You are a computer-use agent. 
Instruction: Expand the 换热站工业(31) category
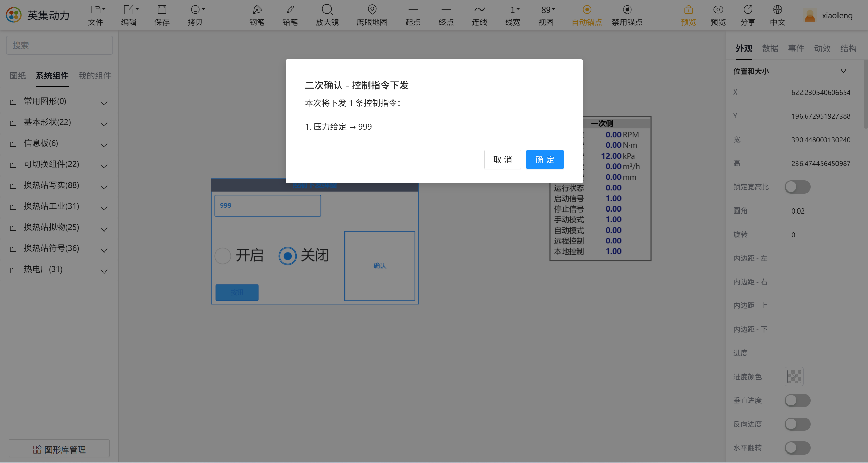tap(104, 208)
